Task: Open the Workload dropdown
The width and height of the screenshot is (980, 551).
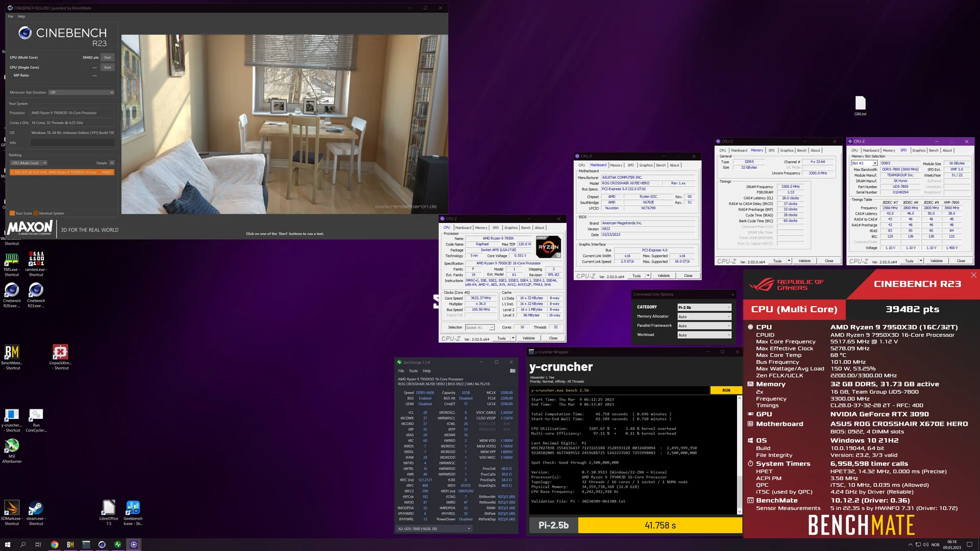Action: tap(704, 335)
